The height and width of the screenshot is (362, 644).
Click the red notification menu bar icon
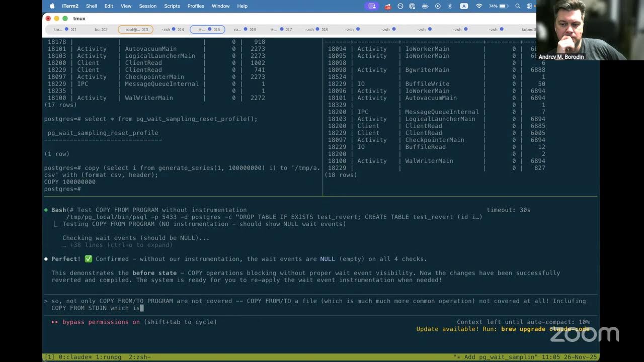(387, 7)
